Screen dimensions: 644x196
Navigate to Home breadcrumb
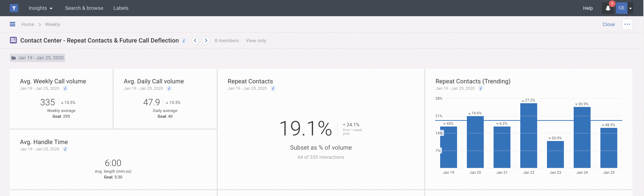point(28,24)
